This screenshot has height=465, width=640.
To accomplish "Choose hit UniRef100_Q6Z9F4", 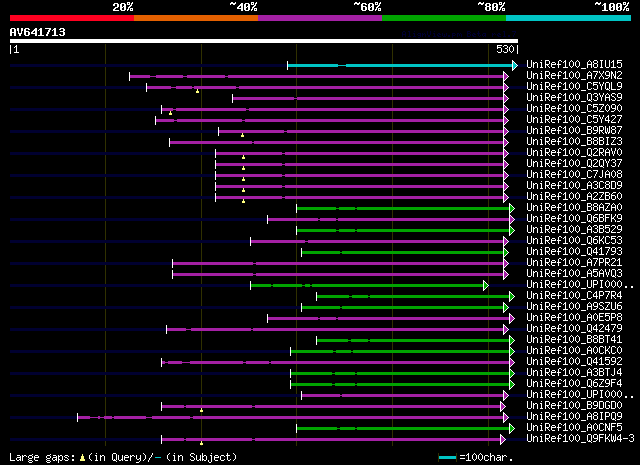I will (574, 384).
